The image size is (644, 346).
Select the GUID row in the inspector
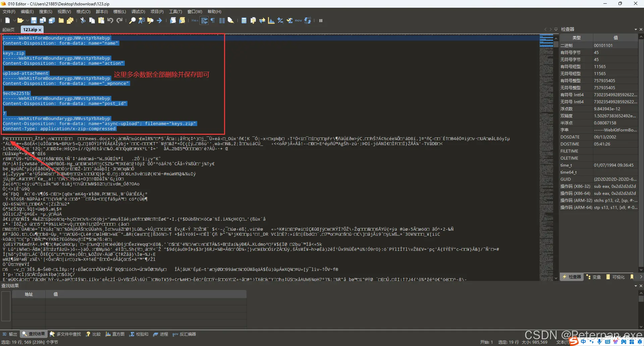[x=599, y=179]
